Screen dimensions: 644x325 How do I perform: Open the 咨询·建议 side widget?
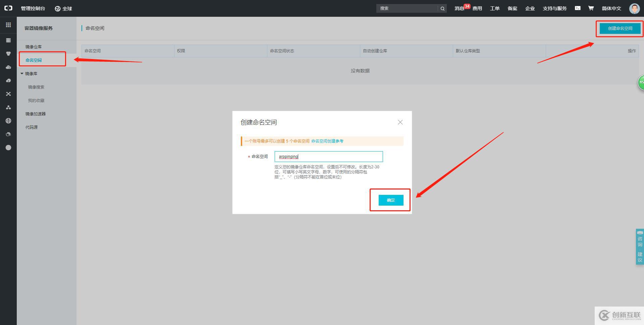pos(640,247)
